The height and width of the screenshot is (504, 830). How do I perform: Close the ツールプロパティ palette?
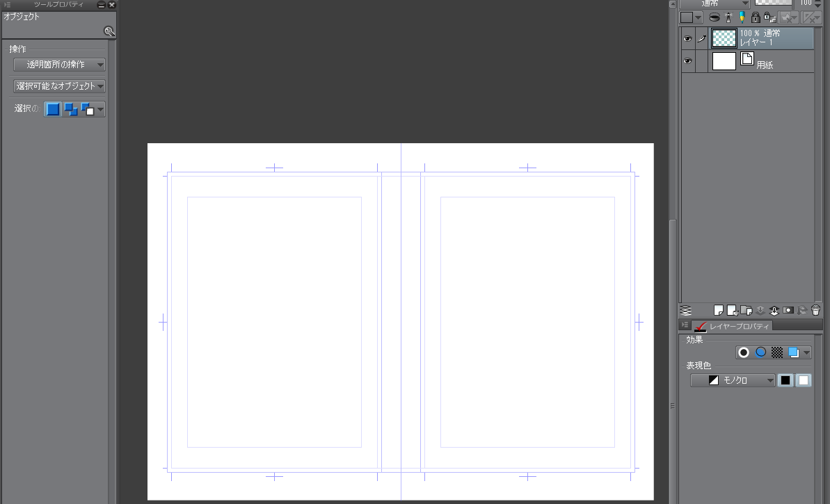(112, 5)
